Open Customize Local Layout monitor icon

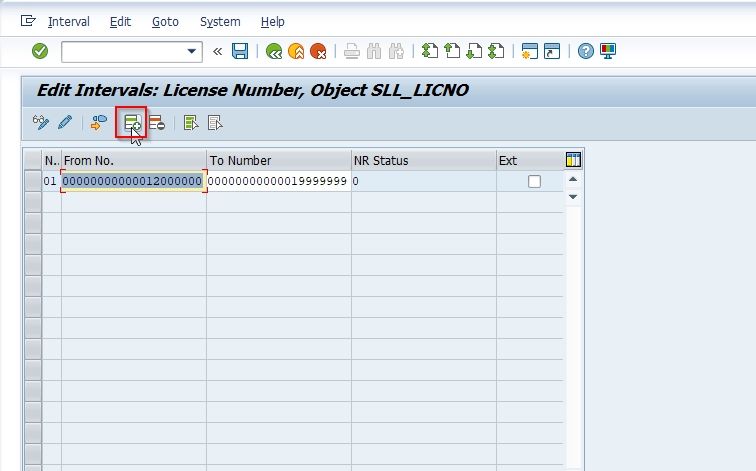pyautogui.click(x=608, y=51)
